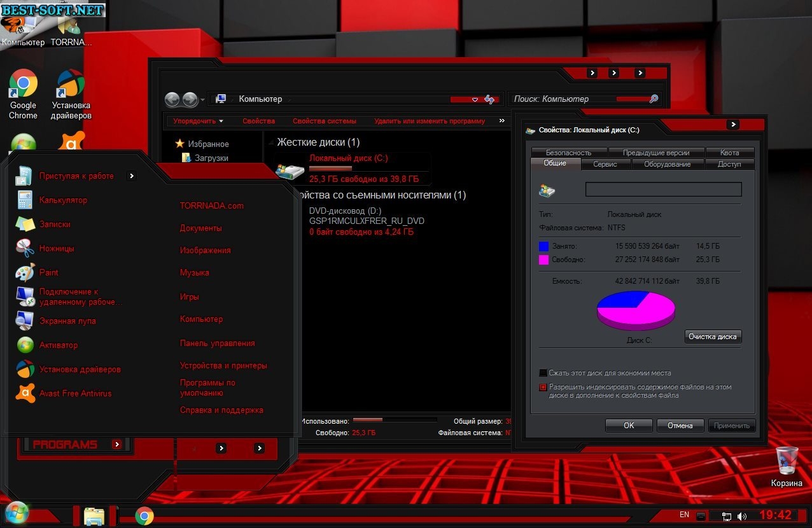This screenshot has height=528, width=812.
Task: Switch to the Безопасность tab
Action: click(568, 153)
